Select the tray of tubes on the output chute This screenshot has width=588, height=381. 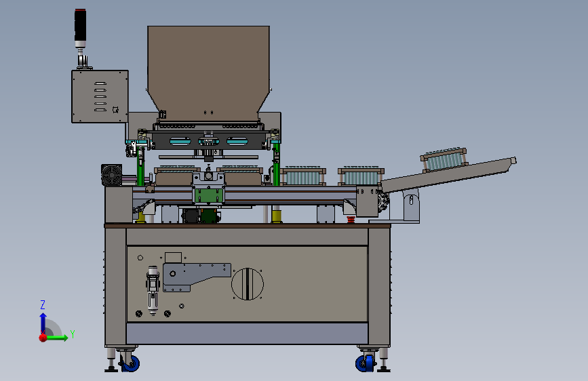(x=444, y=159)
